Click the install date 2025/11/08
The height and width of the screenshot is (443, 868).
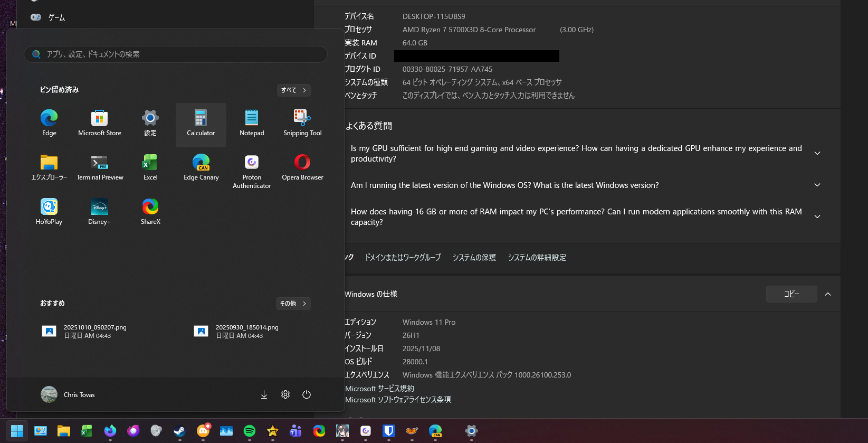421,348
